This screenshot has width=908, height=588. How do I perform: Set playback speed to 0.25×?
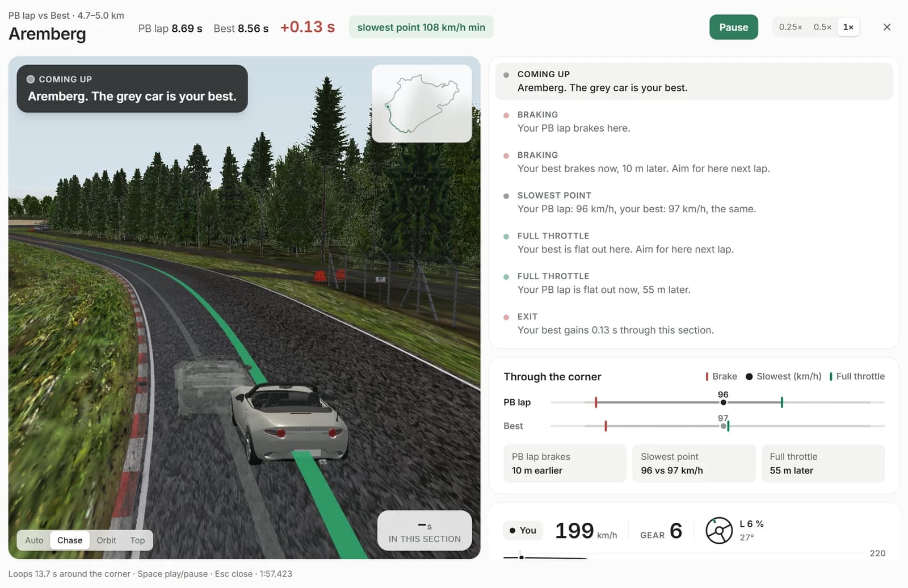coord(790,27)
